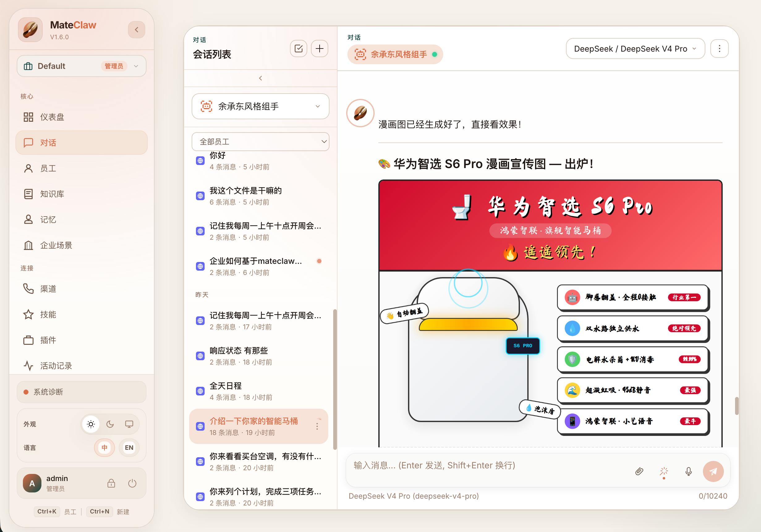Click the lock icon next to admin
This screenshot has height=532, width=761.
point(111,483)
